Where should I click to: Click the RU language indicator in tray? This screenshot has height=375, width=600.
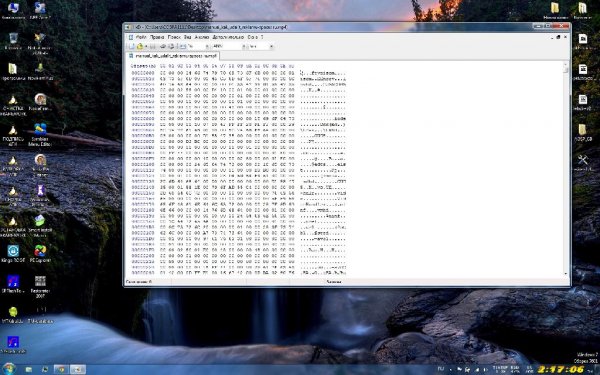click(x=440, y=369)
